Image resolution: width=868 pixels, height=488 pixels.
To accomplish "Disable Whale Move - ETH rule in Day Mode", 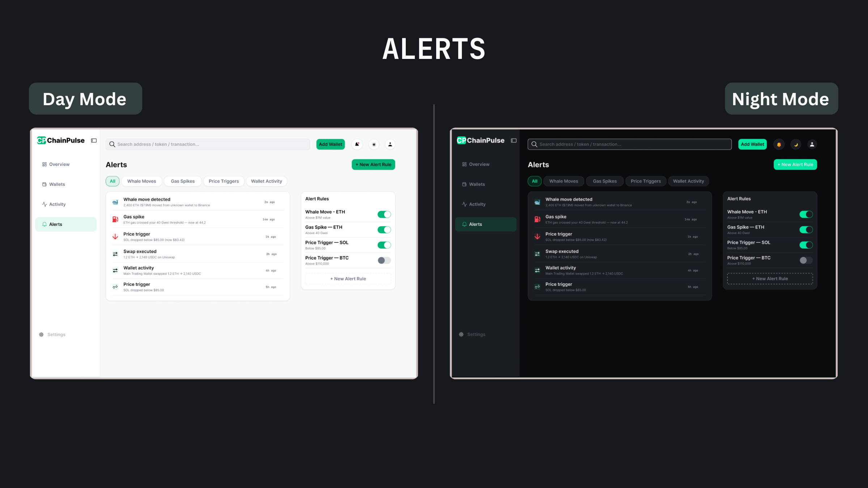I will [384, 214].
